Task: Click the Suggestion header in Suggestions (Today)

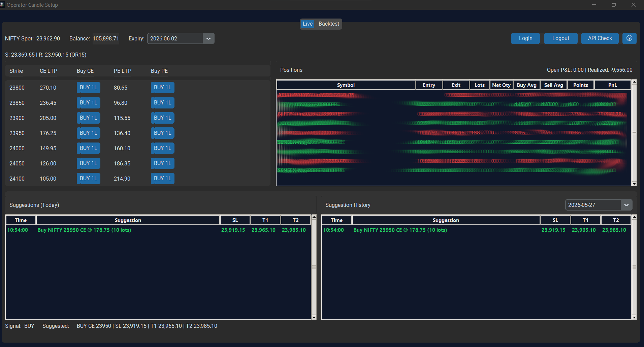Action: point(128,220)
